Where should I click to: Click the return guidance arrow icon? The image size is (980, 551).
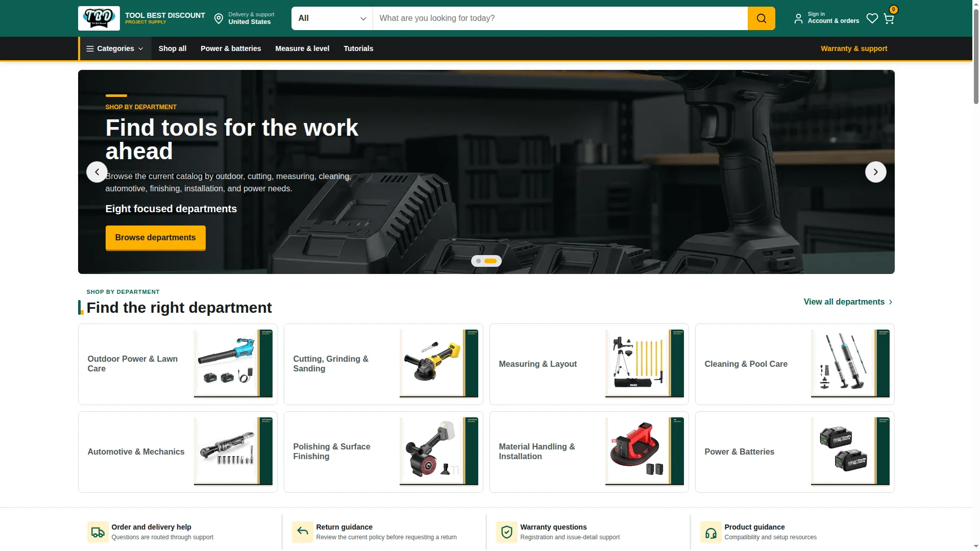tap(302, 532)
